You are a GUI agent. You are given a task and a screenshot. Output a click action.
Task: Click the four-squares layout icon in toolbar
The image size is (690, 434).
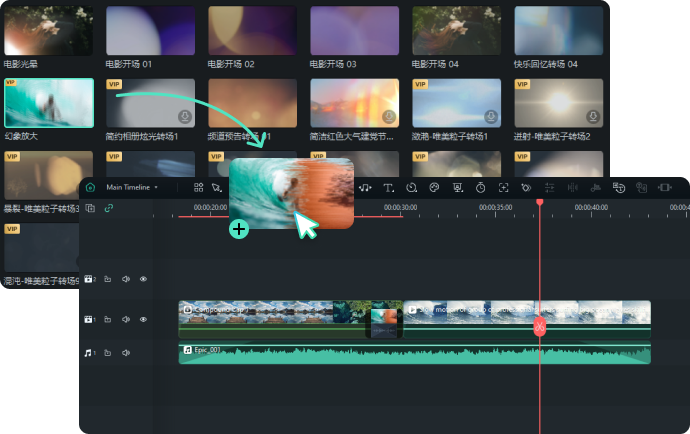pyautogui.click(x=198, y=187)
